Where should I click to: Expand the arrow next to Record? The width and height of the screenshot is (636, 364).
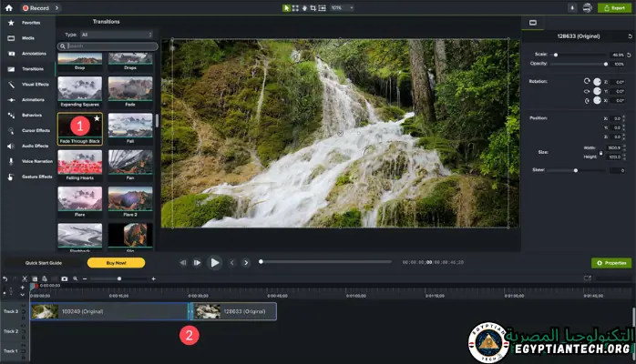(x=56, y=7)
